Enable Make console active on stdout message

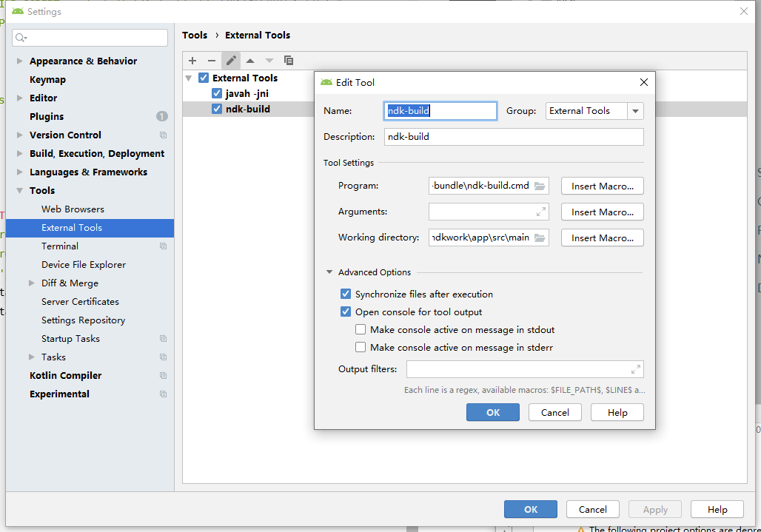tap(361, 330)
